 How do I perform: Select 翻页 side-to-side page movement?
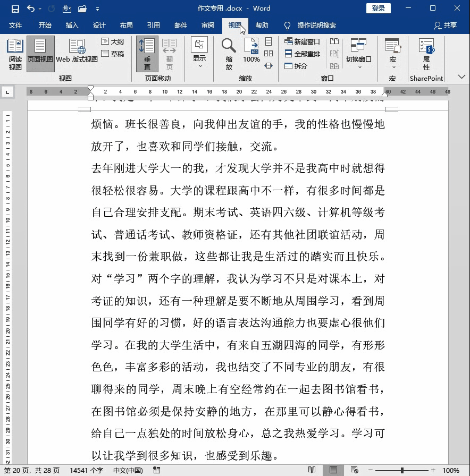(169, 54)
